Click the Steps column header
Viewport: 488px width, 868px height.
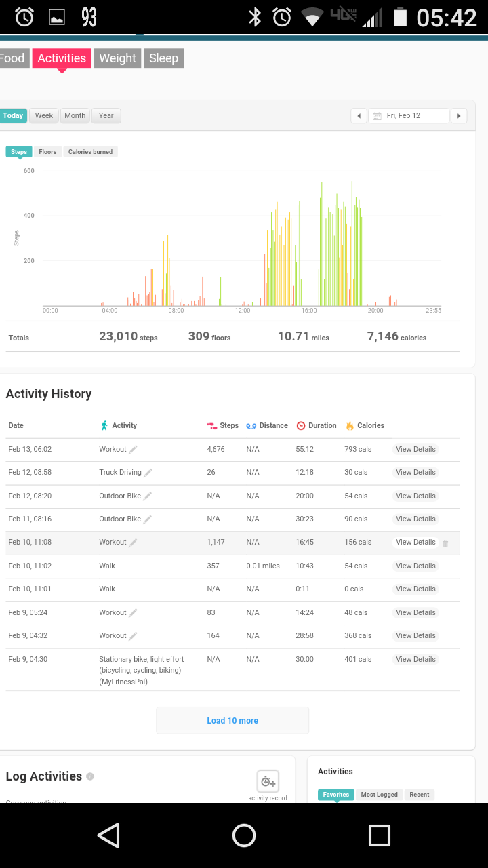coord(222,426)
